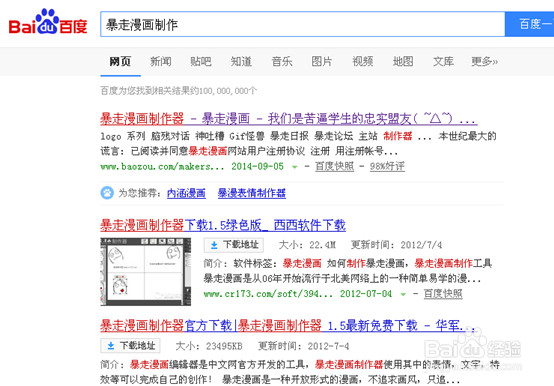Open the 地图 tab
Screen dimensions: 554x386
point(403,61)
